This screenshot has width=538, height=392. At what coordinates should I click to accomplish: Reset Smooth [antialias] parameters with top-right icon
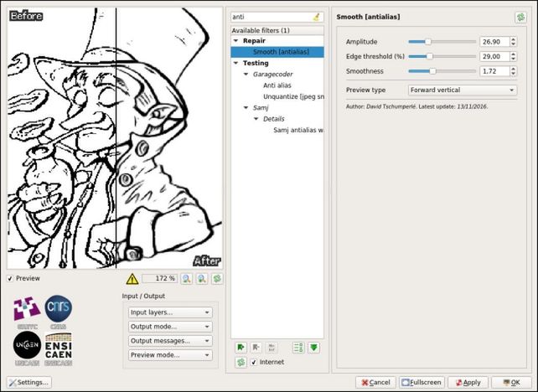point(520,17)
